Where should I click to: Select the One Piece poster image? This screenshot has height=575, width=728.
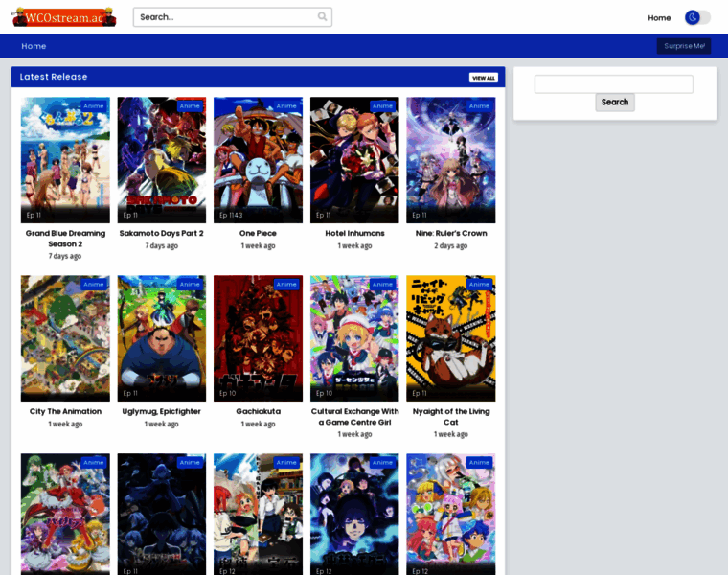coord(258,159)
